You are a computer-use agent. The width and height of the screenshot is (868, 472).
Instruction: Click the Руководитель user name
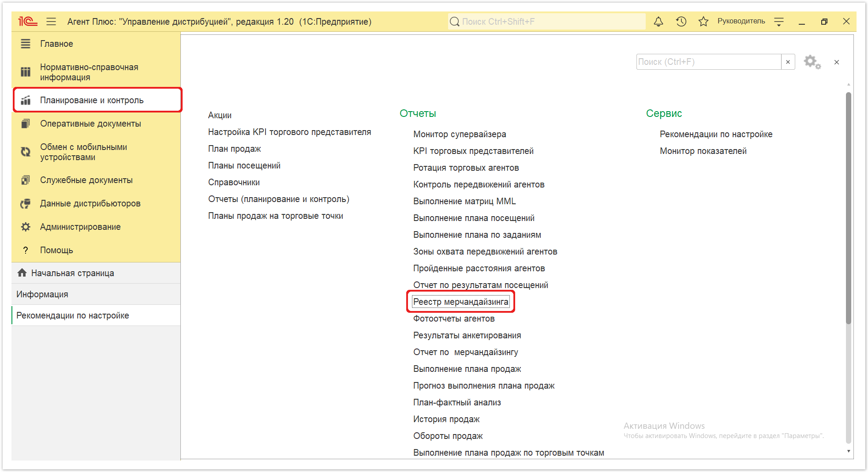tap(741, 21)
